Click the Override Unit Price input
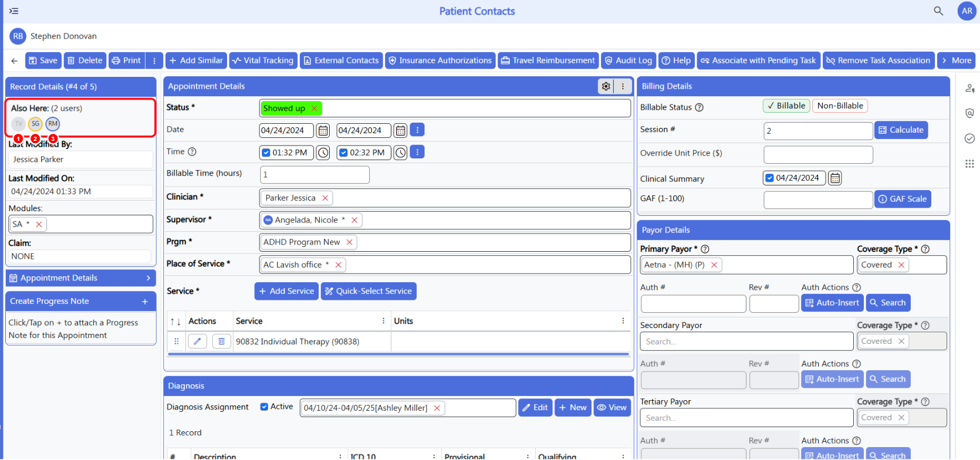Viewport: 980px width, 460px height. [x=818, y=154]
